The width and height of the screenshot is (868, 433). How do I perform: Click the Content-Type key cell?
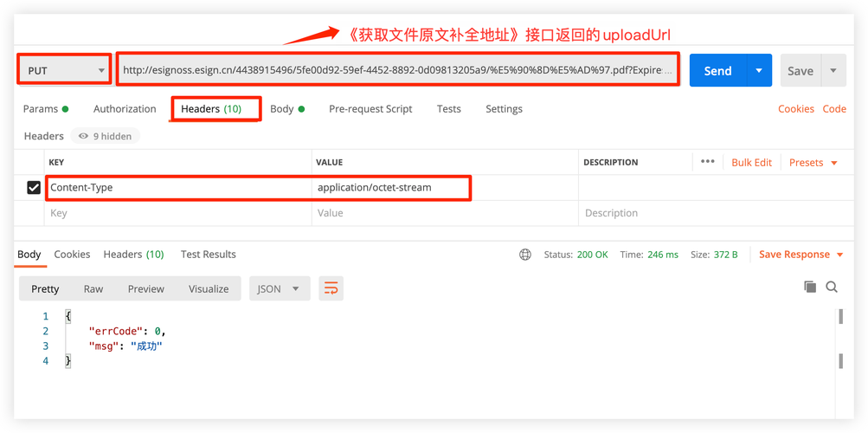pos(178,188)
